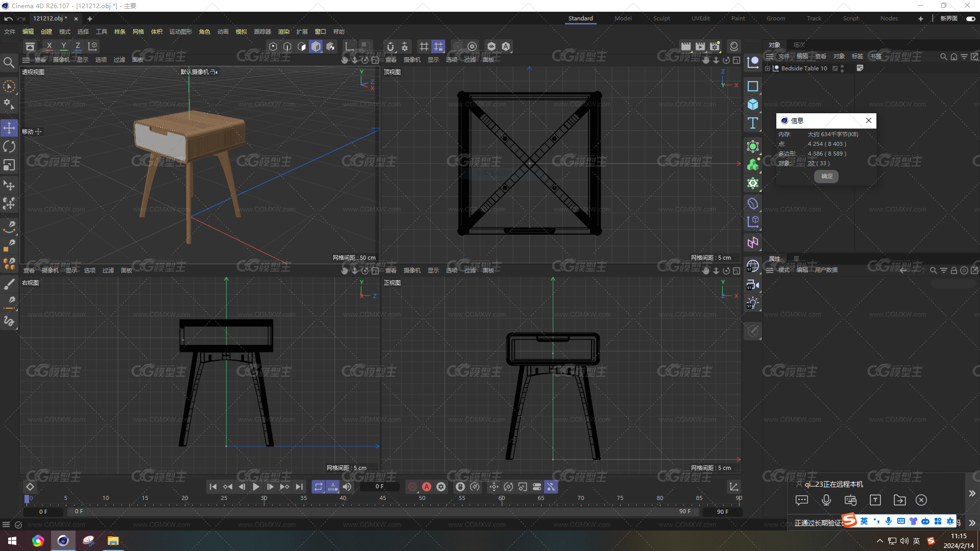Switch to Edges mode icon
This screenshot has height=551, width=980.
tap(287, 46)
